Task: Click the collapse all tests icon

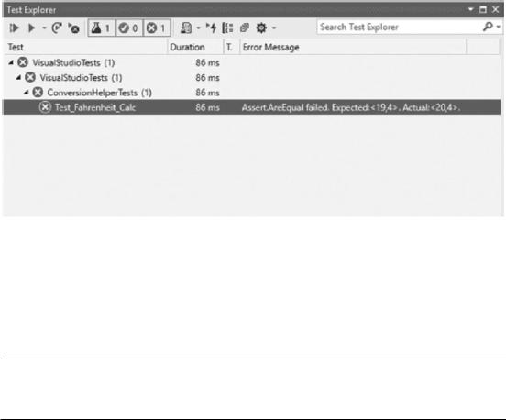Action: [x=244, y=28]
